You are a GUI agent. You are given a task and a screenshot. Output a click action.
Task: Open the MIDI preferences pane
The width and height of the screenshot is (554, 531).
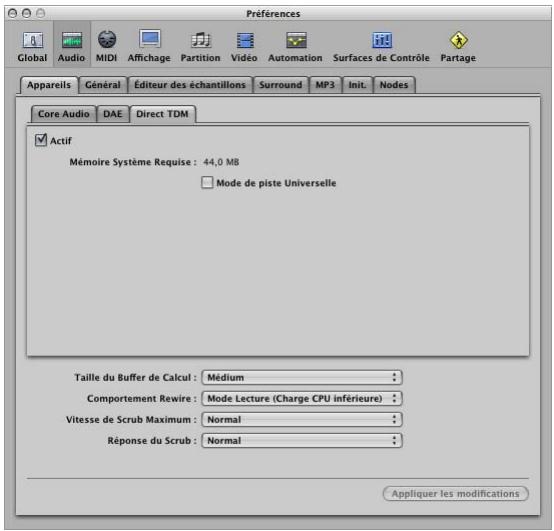click(x=107, y=46)
